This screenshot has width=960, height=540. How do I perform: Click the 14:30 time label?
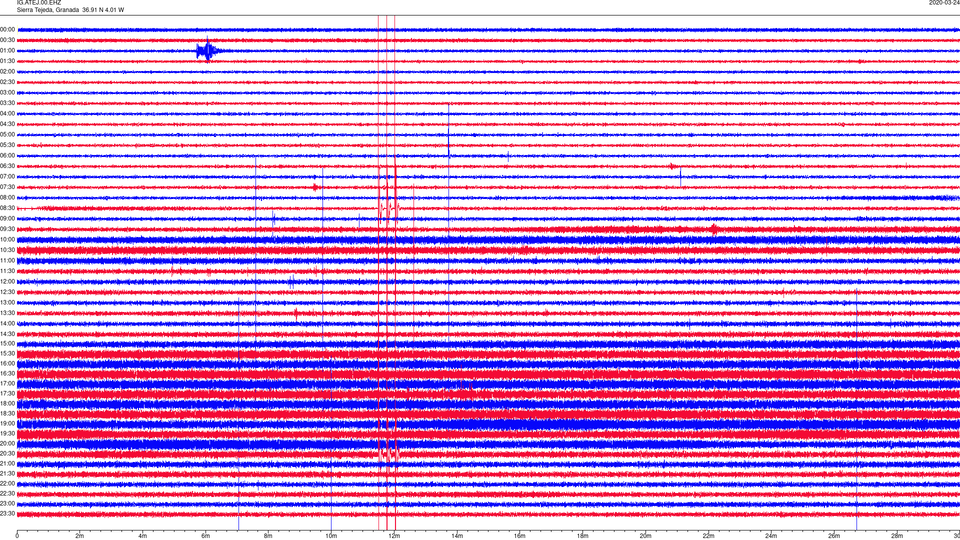8,334
